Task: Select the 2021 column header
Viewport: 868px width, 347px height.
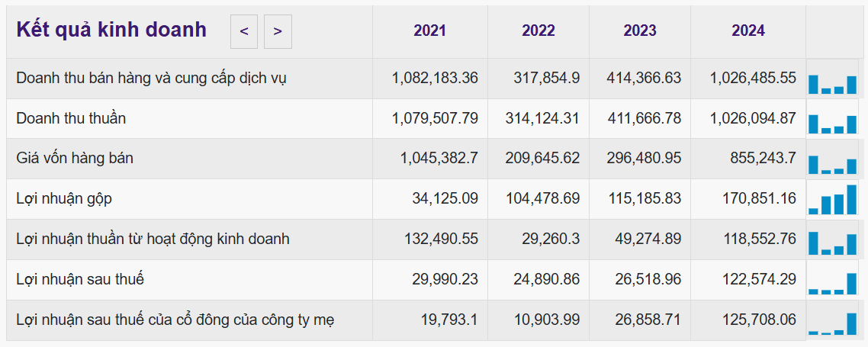Action: tap(430, 31)
